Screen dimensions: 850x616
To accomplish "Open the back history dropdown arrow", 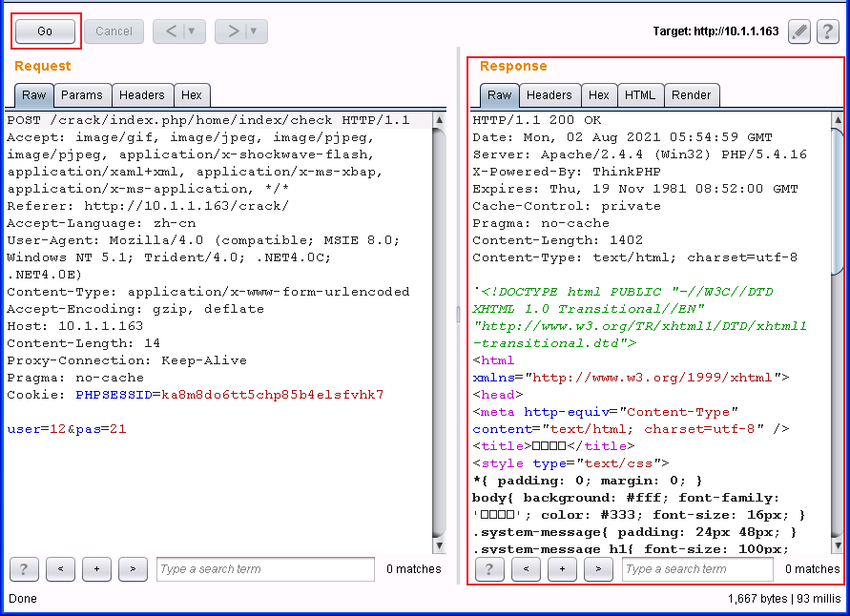I will (192, 31).
